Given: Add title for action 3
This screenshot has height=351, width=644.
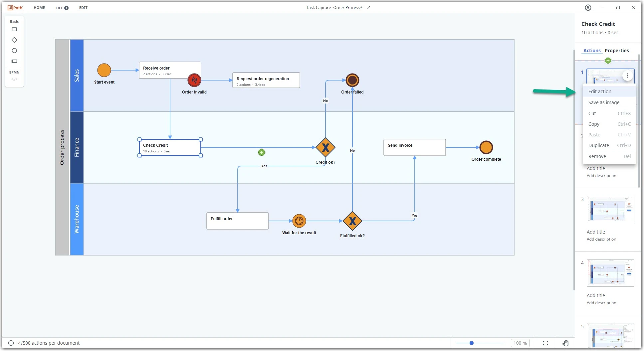Looking at the screenshot, I should pos(596,232).
